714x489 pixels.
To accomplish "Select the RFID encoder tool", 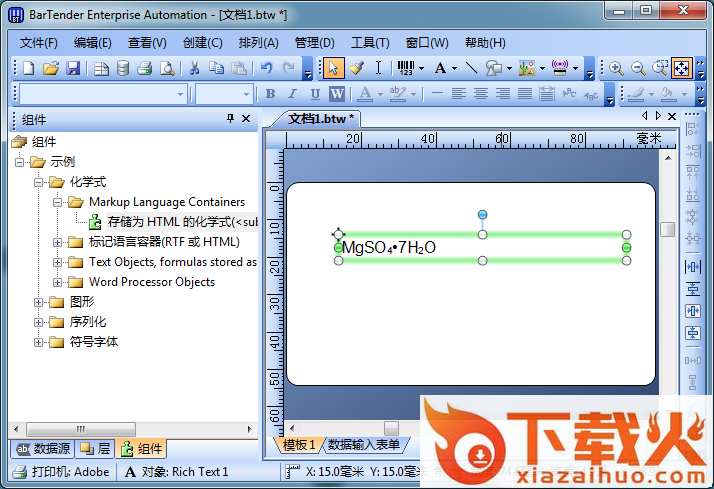I will 560,68.
